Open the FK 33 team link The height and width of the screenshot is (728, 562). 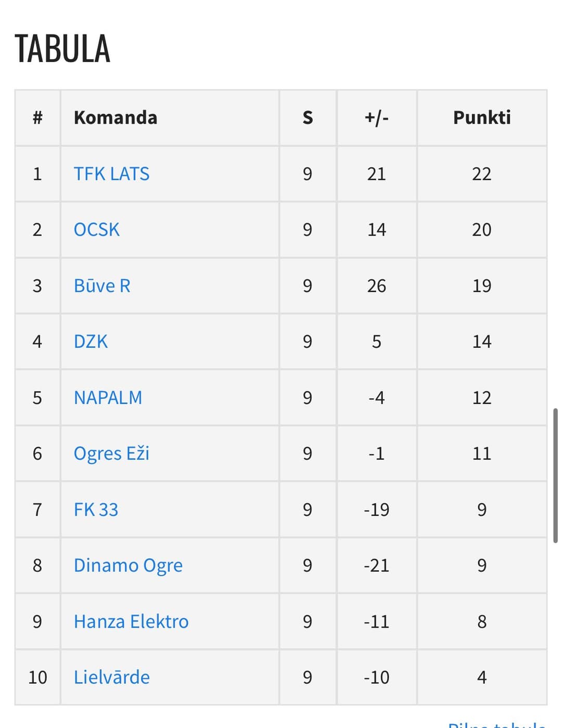(x=96, y=510)
